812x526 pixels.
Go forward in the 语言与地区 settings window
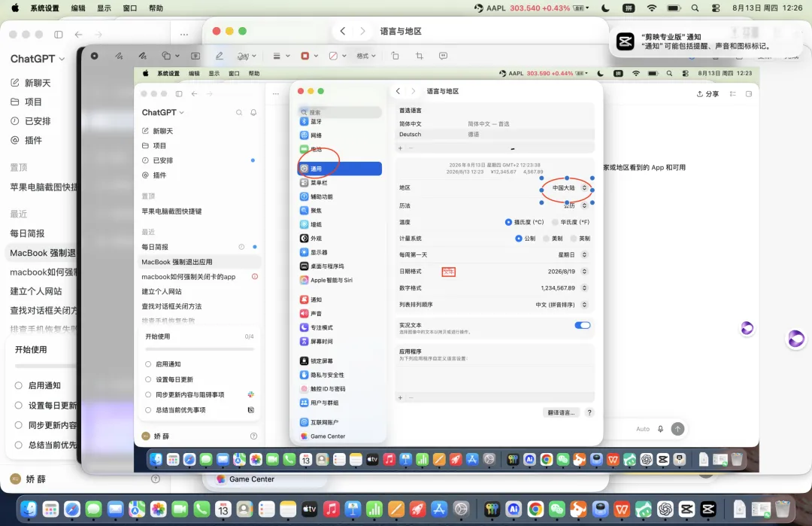coord(362,31)
